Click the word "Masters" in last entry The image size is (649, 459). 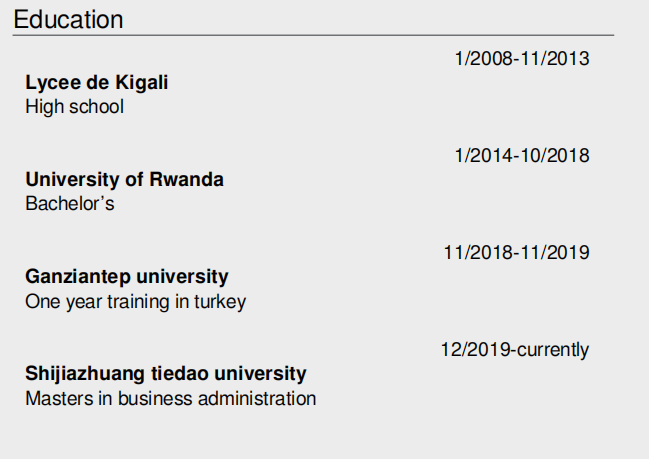(x=59, y=398)
